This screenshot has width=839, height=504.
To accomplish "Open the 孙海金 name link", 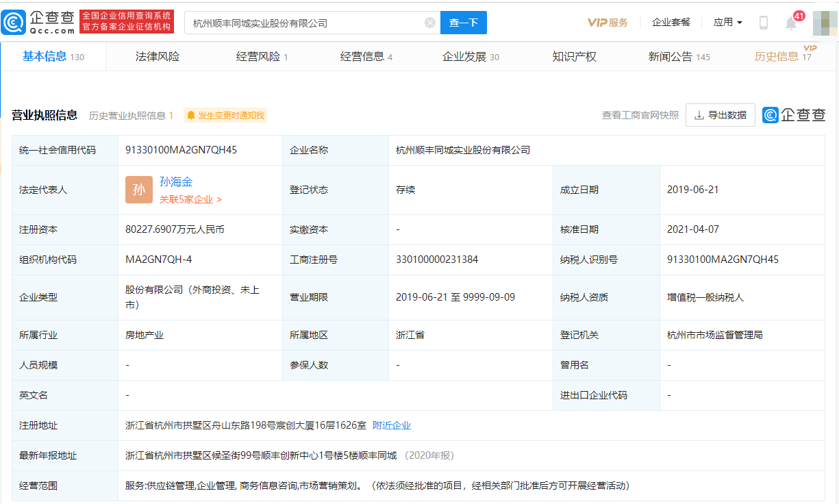I will coord(176,182).
